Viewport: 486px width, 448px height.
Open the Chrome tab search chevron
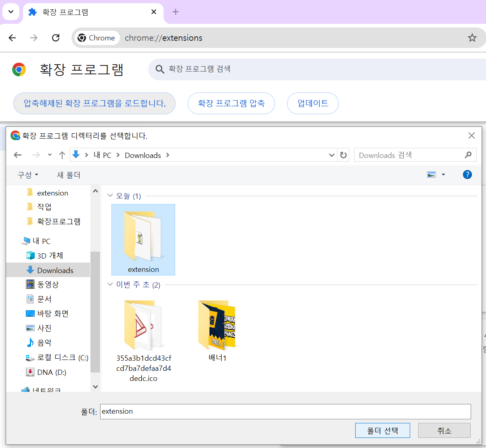[x=11, y=12]
